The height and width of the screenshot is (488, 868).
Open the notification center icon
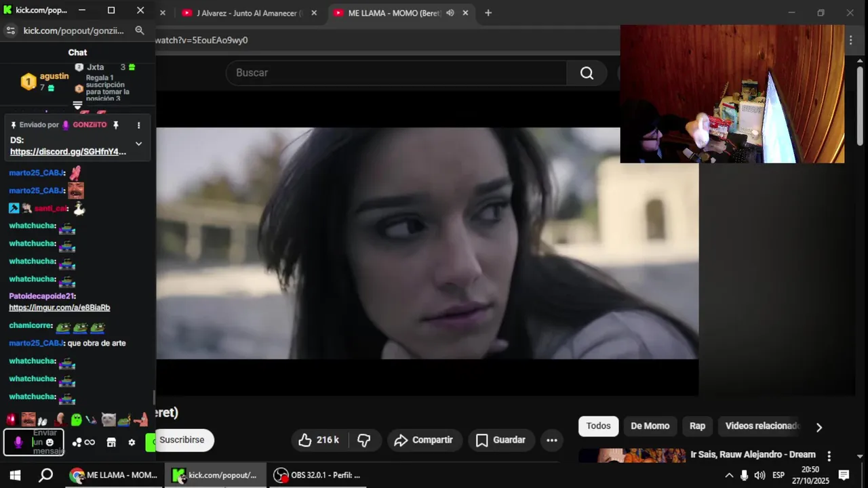pyautogui.click(x=844, y=475)
